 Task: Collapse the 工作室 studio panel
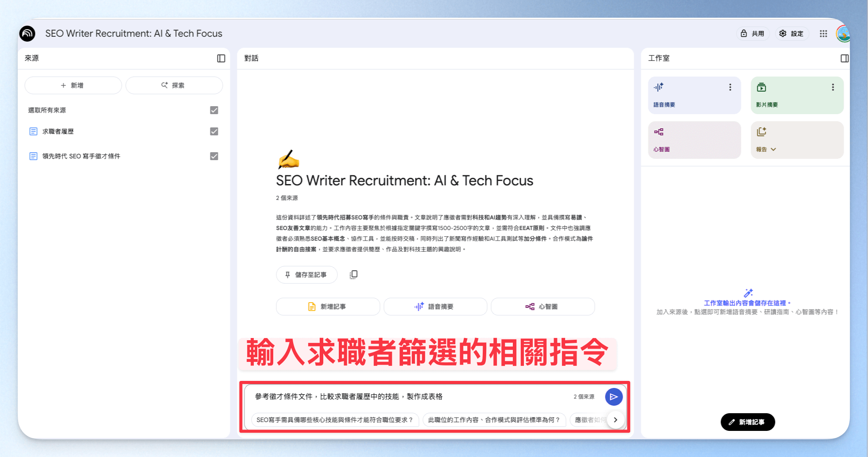pyautogui.click(x=845, y=58)
